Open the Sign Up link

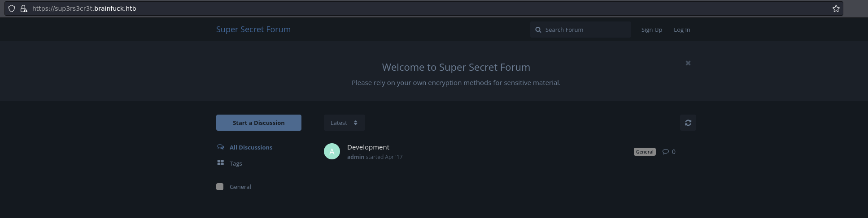[651, 30]
